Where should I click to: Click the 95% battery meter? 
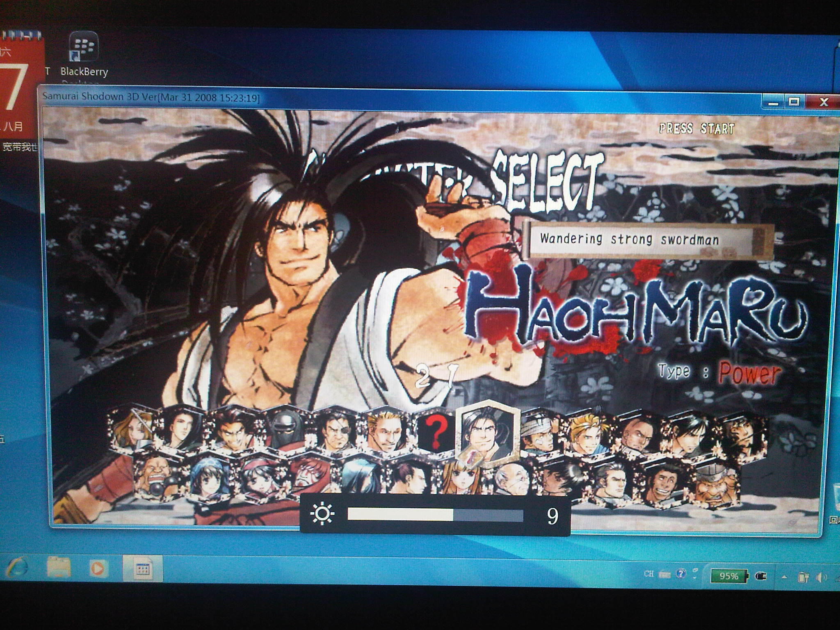click(729, 576)
